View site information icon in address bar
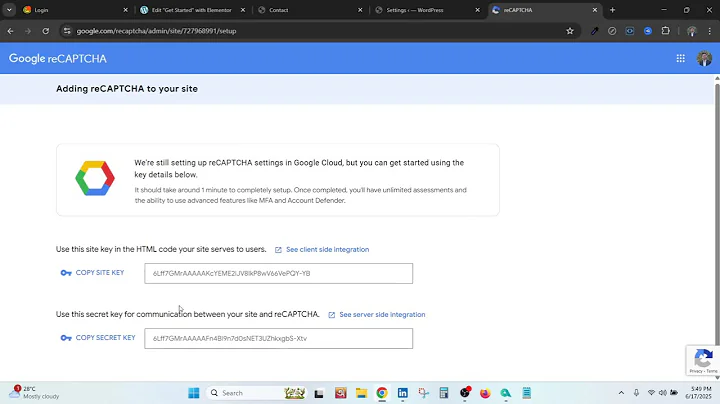Image resolution: width=720 pixels, height=404 pixels. pyautogui.click(x=67, y=31)
